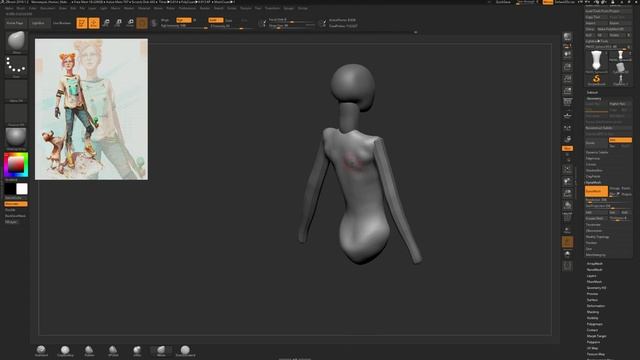This screenshot has width=640, height=360.
Task: Click the character reference image thumbnail
Action: [x=91, y=109]
